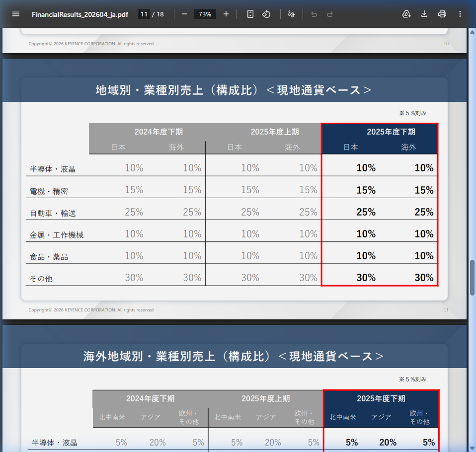
Task: Click the scrollbar up arrow
Action: [472, 31]
